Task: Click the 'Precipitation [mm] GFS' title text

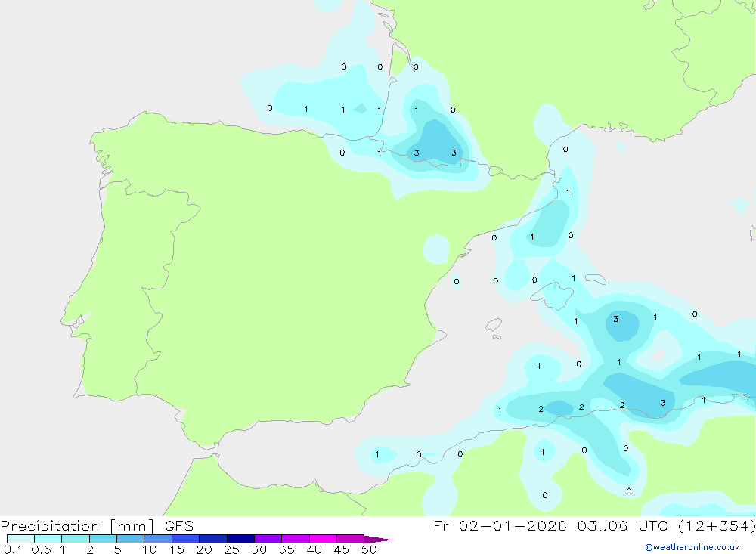Action: pyautogui.click(x=97, y=525)
